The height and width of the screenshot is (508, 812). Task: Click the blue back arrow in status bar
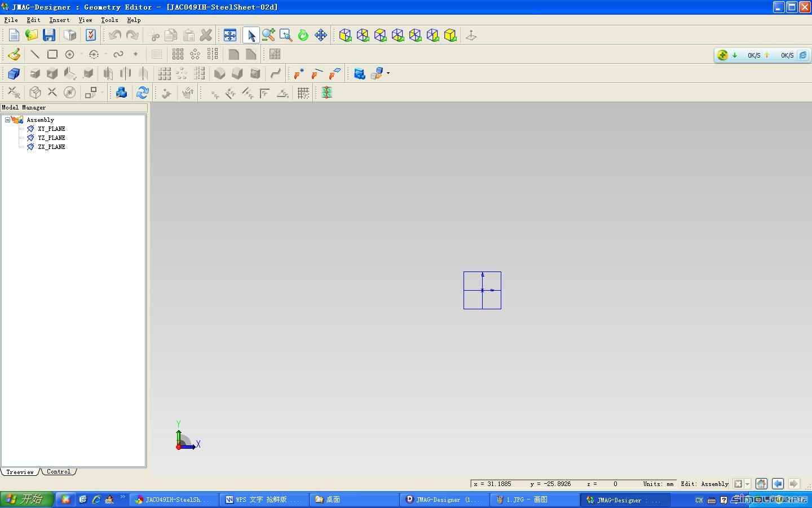tap(778, 484)
